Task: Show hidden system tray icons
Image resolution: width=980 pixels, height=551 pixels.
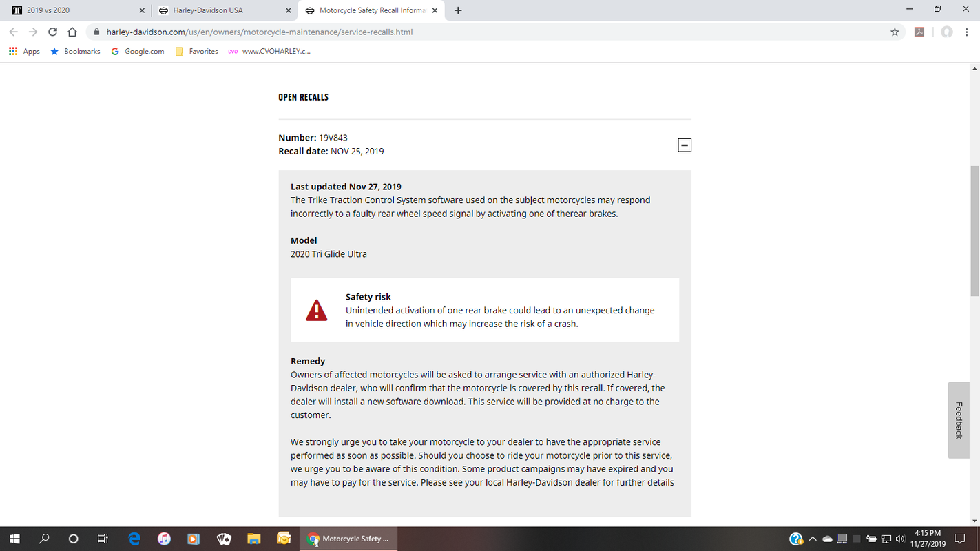Action: coord(812,539)
